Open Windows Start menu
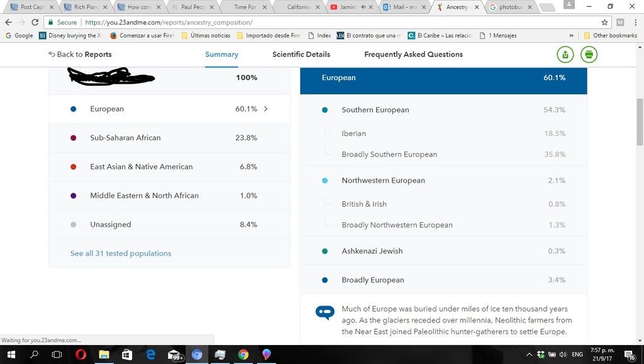Viewport: 644px width, 364px height. [x=11, y=355]
